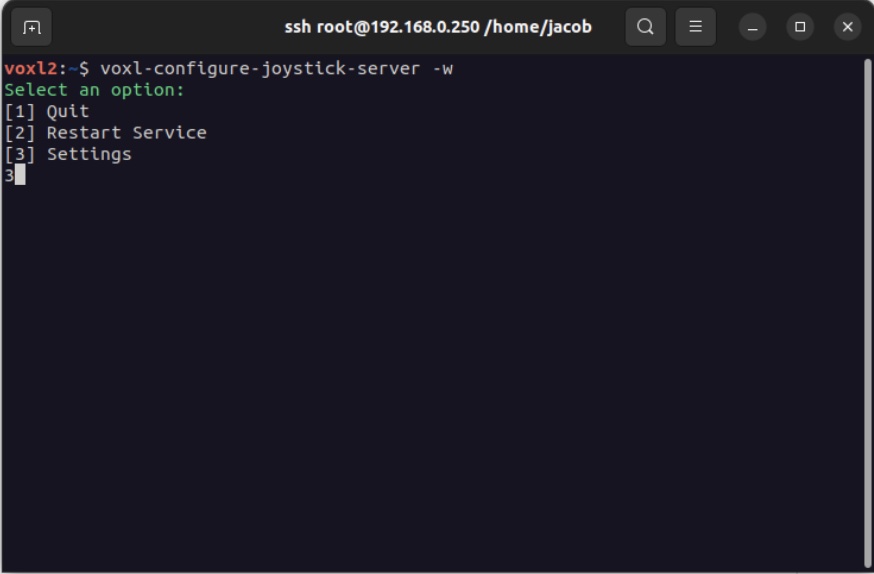Click the search magnifier icon

tap(645, 27)
